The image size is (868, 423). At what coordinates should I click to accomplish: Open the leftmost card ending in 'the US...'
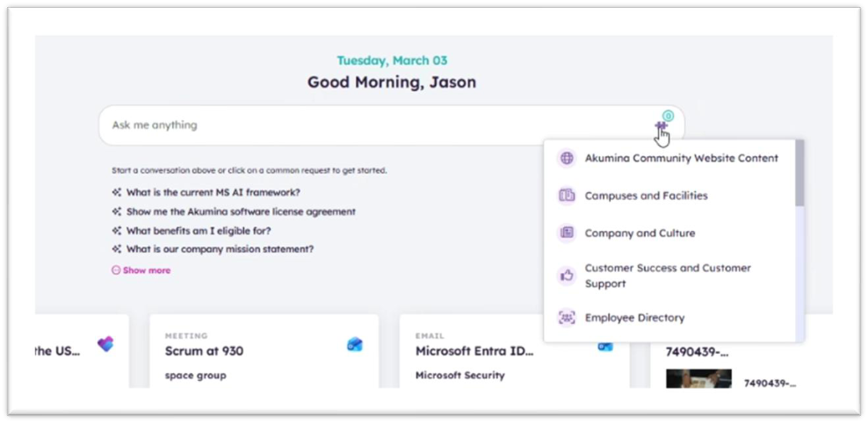[82, 351]
